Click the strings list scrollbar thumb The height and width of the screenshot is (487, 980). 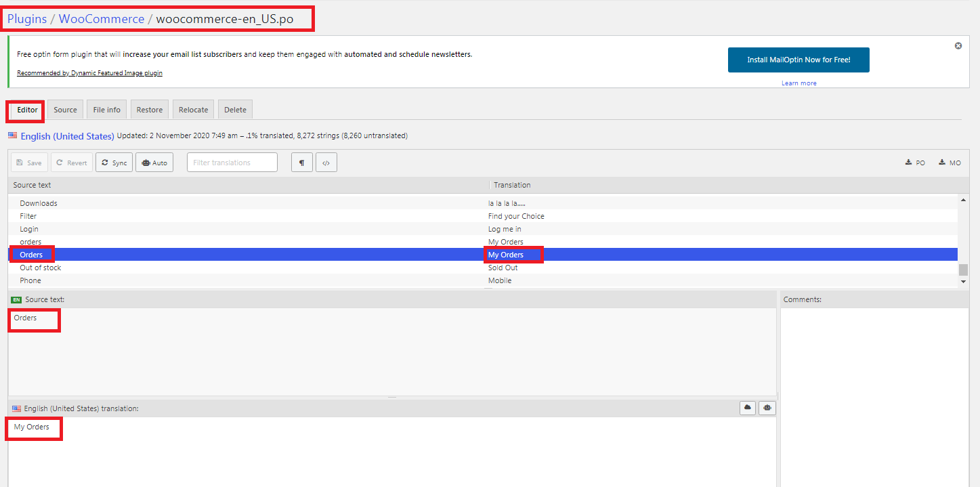coord(963,269)
